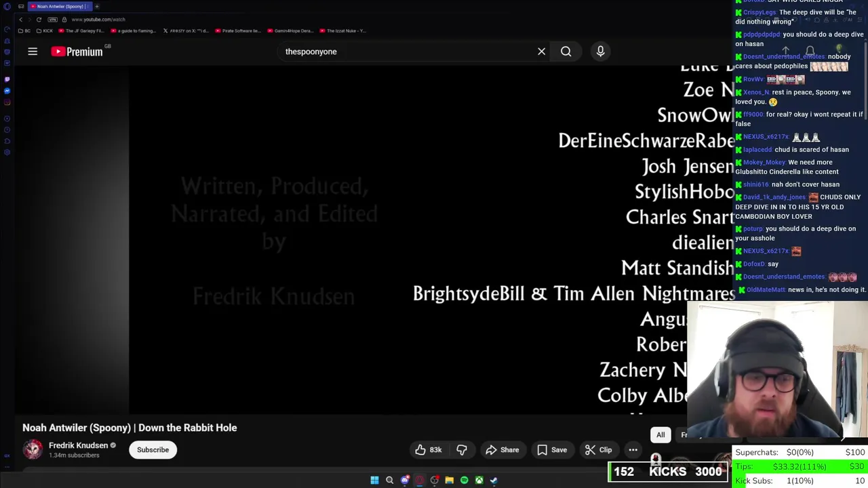The image size is (868, 488).
Task: Open Opera GX browser taskbar icon
Action: pos(419,481)
